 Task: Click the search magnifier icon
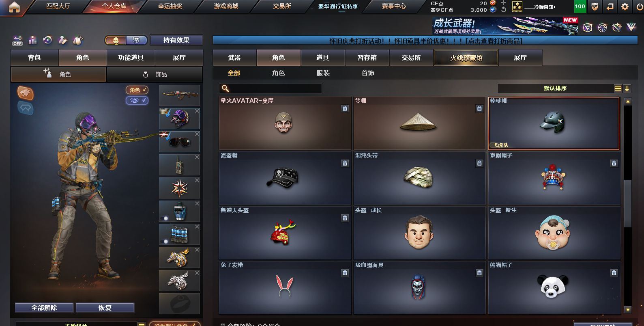click(x=225, y=89)
